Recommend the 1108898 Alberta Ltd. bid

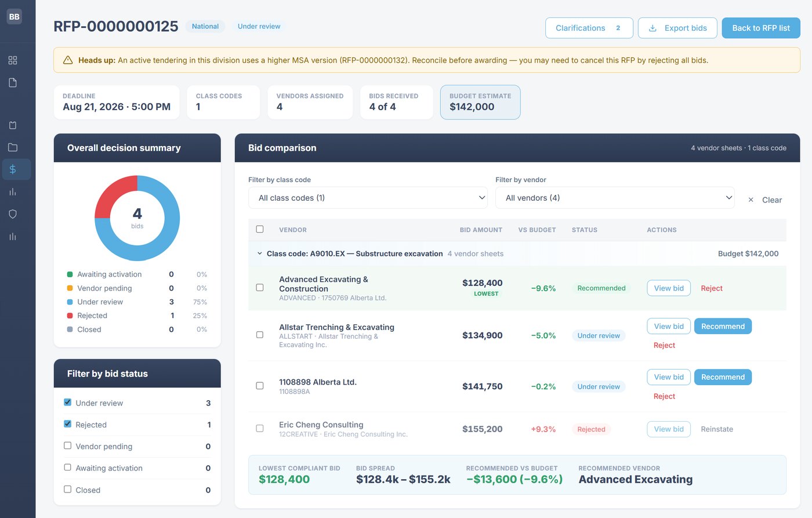[723, 377]
